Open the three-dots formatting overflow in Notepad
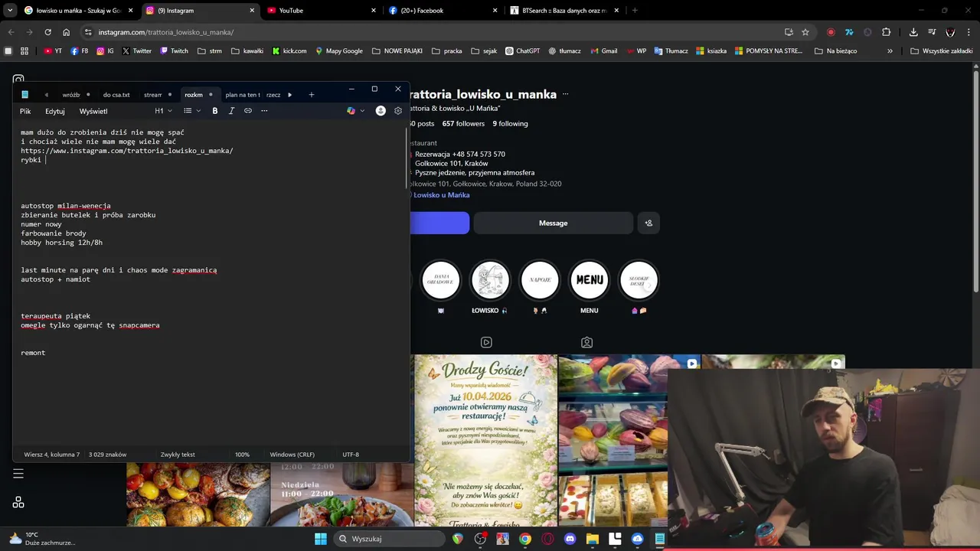This screenshot has width=980, height=551. [264, 111]
